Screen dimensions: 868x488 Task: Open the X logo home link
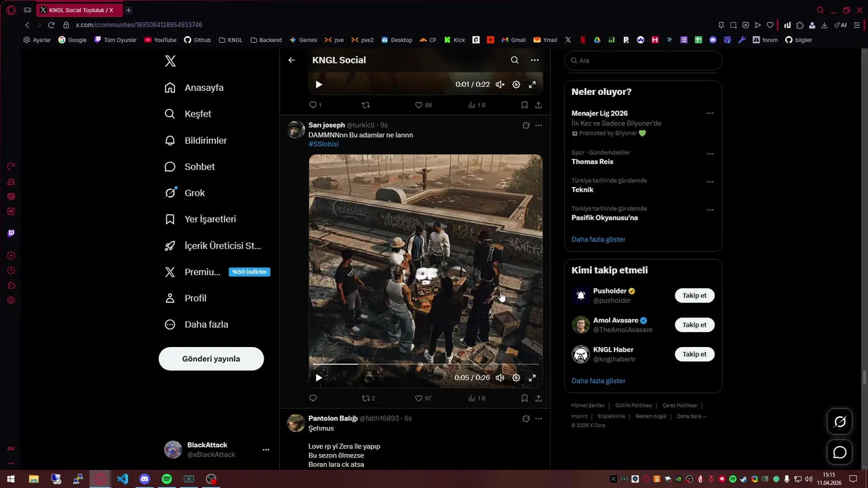point(170,61)
